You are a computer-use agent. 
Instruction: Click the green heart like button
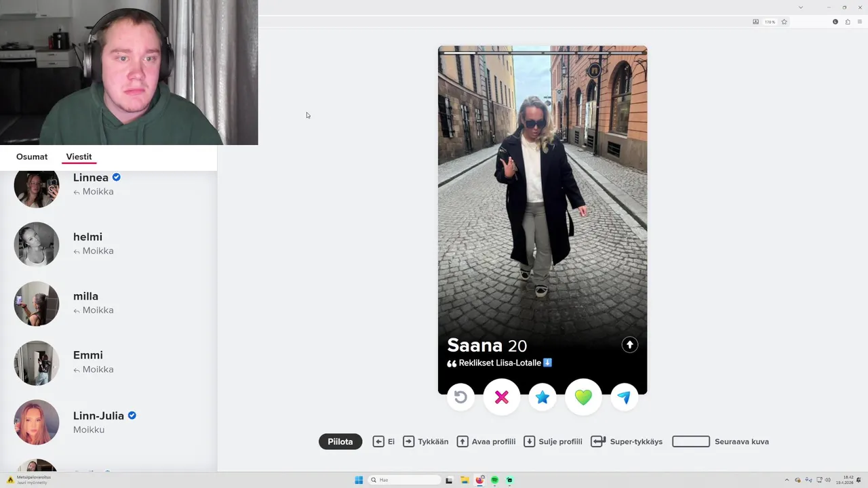583,397
